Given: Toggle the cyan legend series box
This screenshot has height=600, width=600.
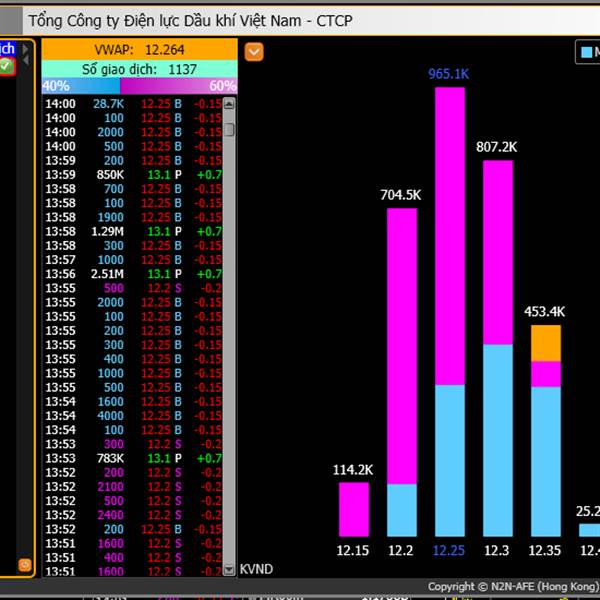Looking at the screenshot, I should click(x=586, y=52).
